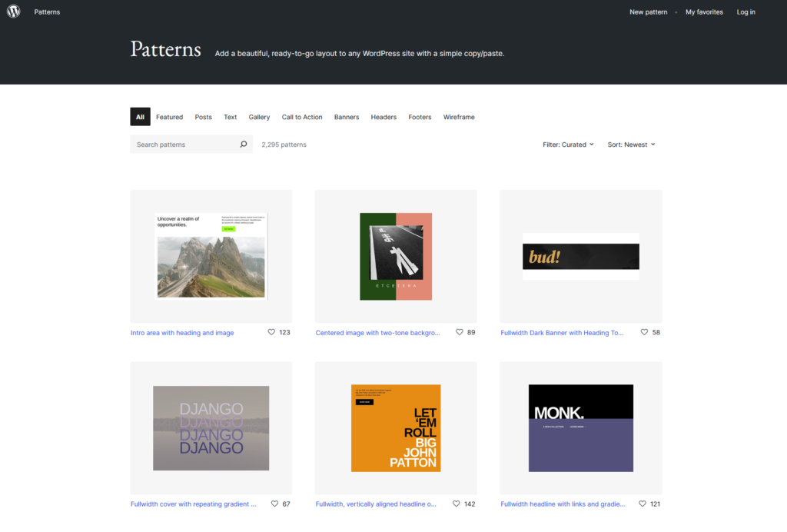Open the Footers category tab
The image size is (787, 532).
point(420,117)
